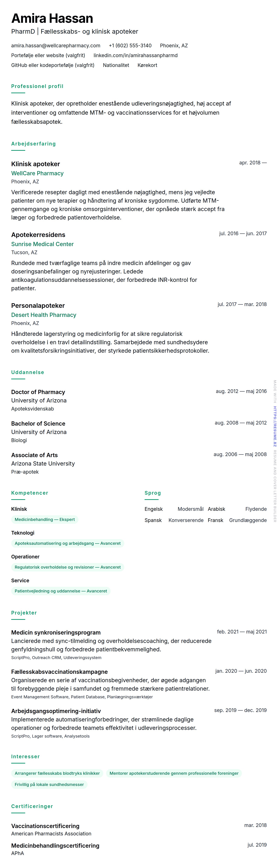This screenshot has height=868, width=278.
Task: Click the phone number +1 (602) 555-3140
Action: point(130,46)
